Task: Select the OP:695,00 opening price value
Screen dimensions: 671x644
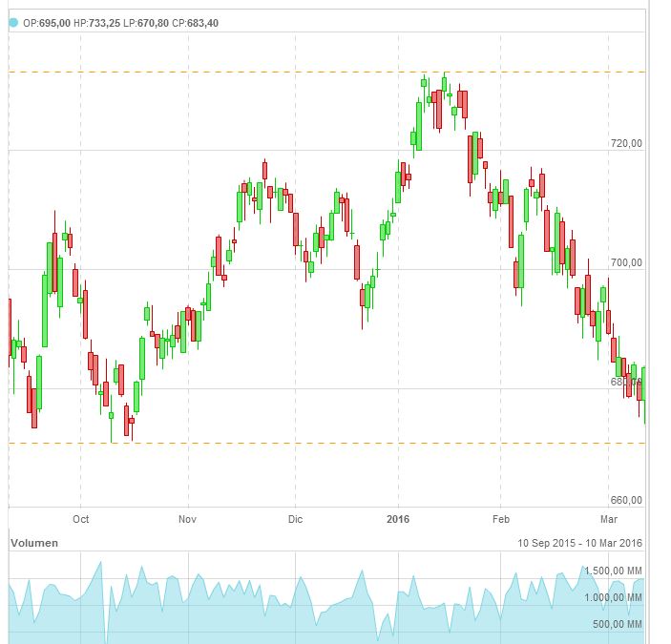Action: coord(47,23)
